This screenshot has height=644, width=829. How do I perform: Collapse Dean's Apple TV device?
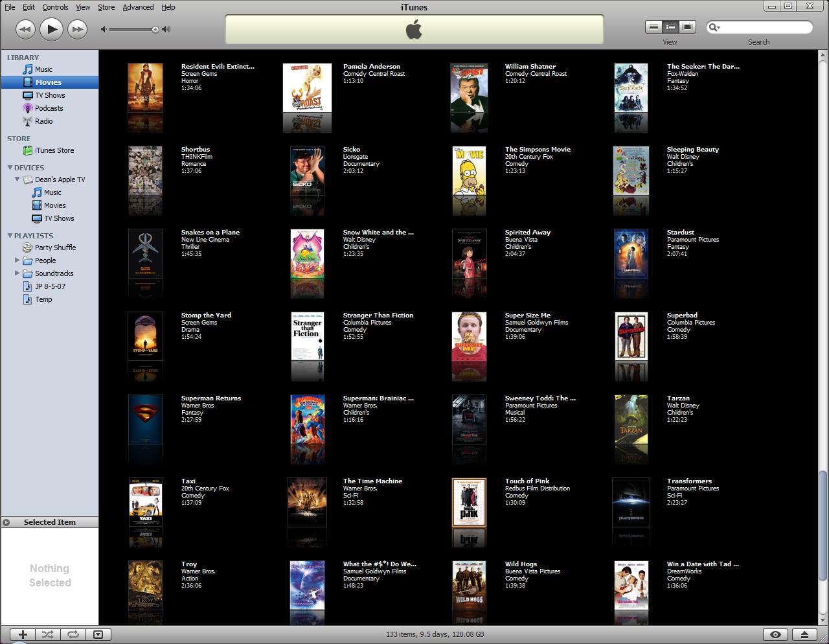pos(17,179)
